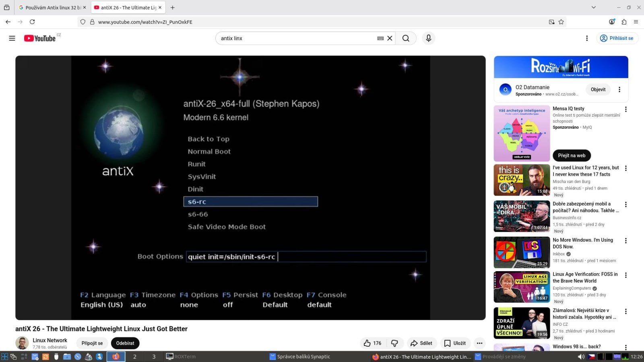List all tabs with the dropdown arrow
This screenshot has width=644, height=362.
[x=593, y=7]
